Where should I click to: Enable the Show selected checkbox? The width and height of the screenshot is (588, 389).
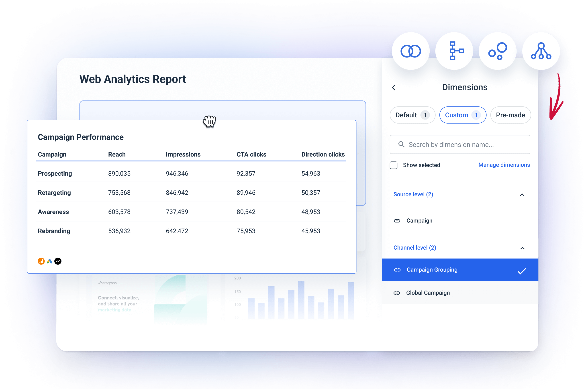(x=393, y=165)
